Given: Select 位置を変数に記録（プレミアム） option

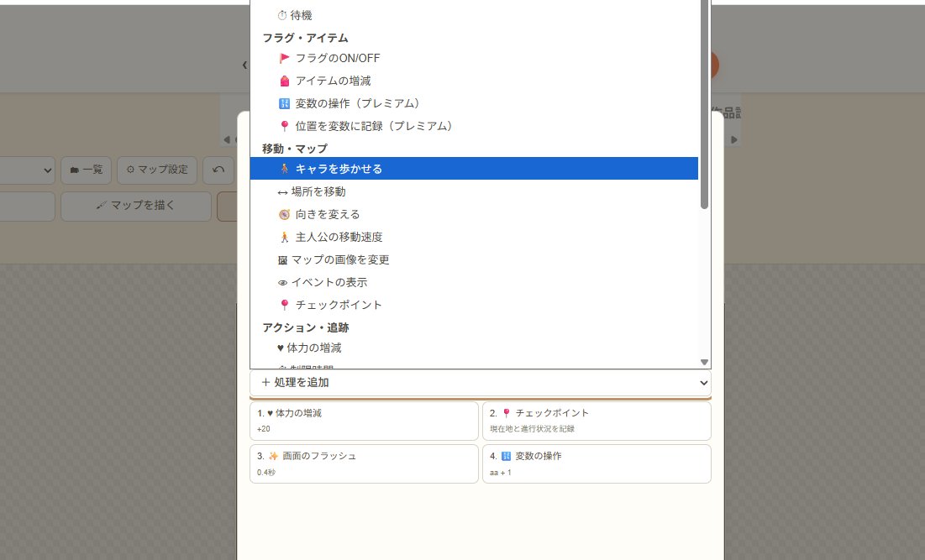Looking at the screenshot, I should tap(474, 126).
